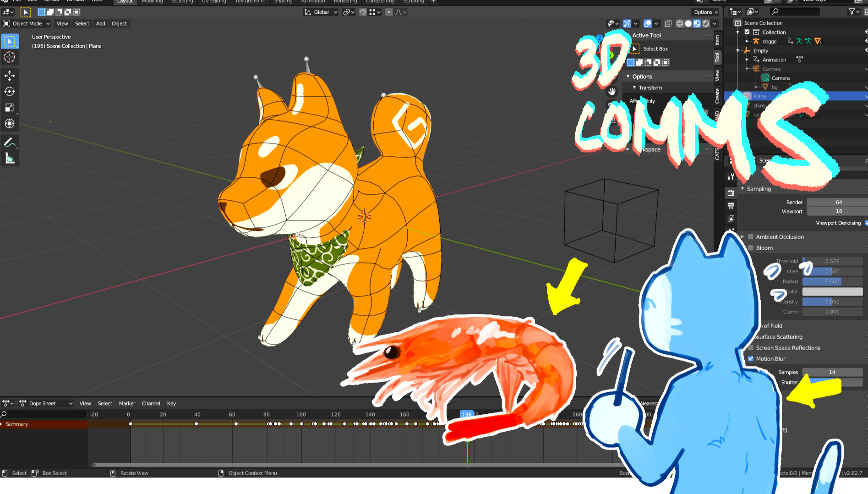Select the Cursor tool in toolbar
The image size is (868, 494).
10,57
